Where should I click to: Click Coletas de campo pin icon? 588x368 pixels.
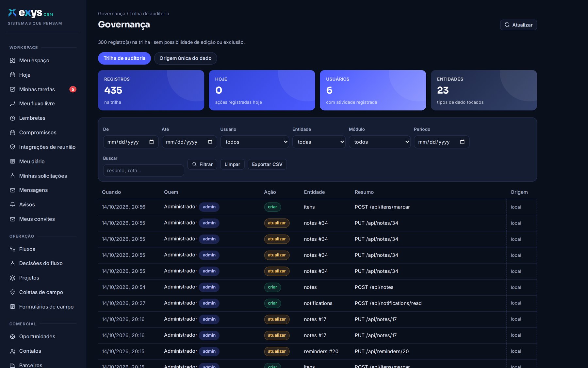(12, 292)
